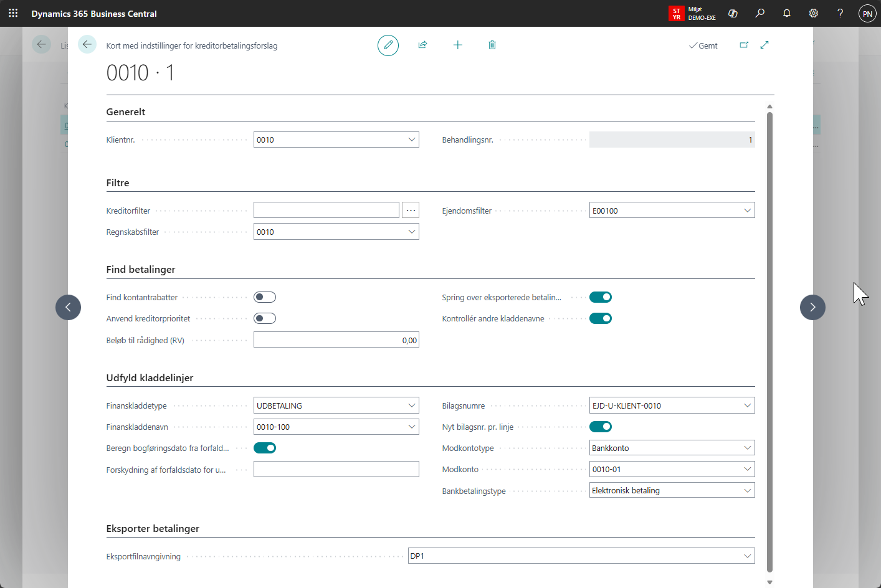Expand card to full screen icon
Screen dimensions: 881x588
(764, 45)
